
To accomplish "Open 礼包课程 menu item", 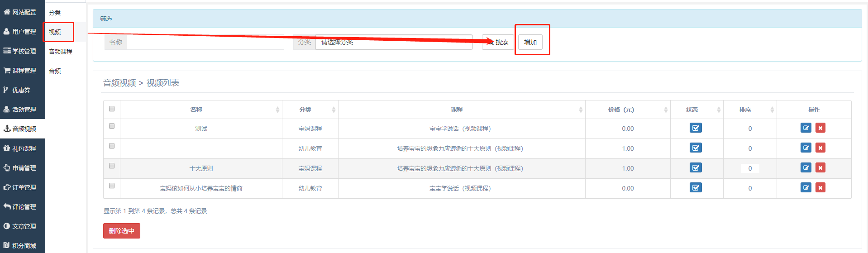I will [x=23, y=148].
